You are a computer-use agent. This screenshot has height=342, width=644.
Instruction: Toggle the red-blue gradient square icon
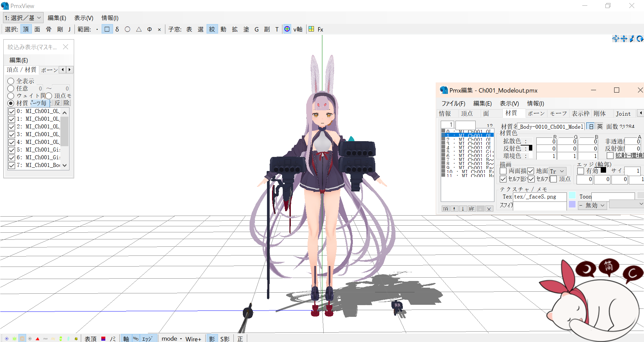tap(103, 339)
